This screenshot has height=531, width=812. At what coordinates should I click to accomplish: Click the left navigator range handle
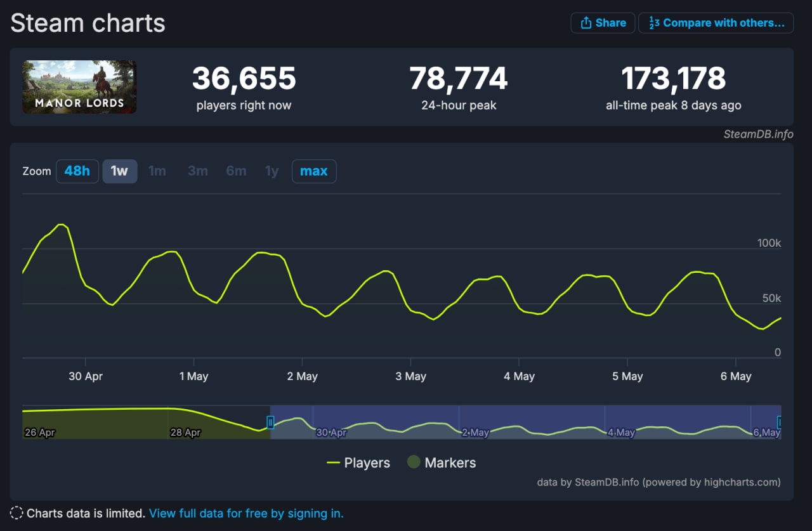pos(270,422)
